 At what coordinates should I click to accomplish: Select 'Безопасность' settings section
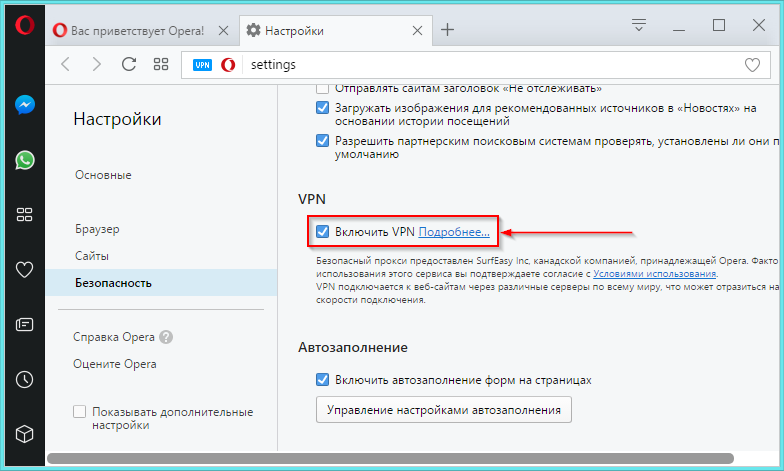162,282
